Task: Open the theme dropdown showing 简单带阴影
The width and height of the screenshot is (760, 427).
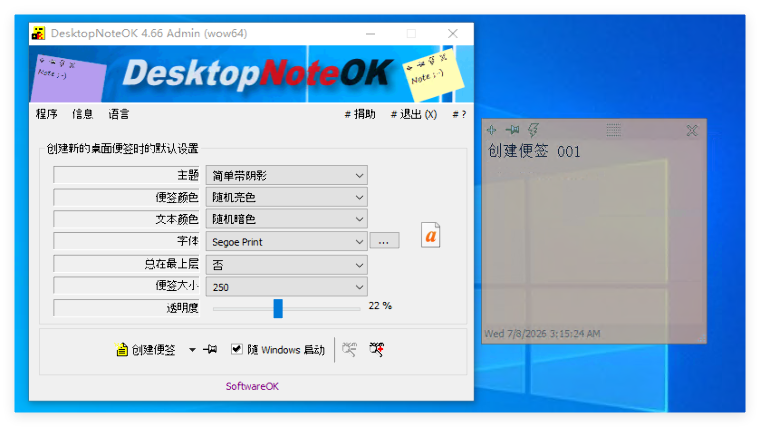Action: 286,175
